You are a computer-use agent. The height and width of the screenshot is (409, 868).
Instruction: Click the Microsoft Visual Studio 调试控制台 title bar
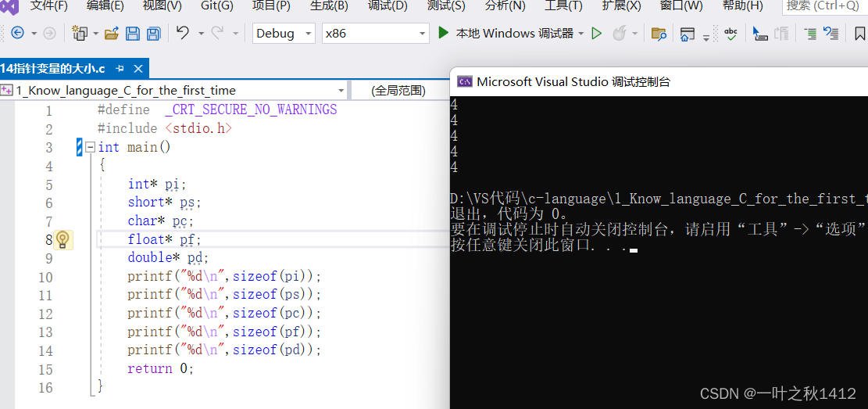coord(659,82)
